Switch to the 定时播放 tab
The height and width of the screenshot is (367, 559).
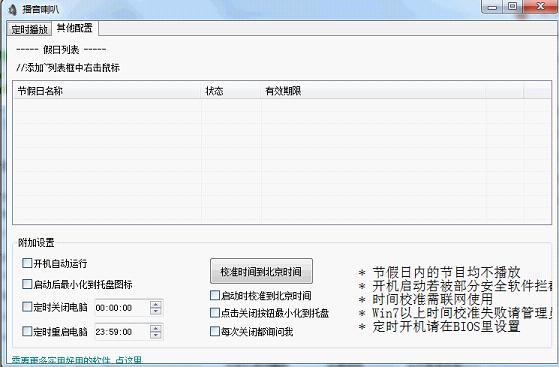pyautogui.click(x=30, y=29)
